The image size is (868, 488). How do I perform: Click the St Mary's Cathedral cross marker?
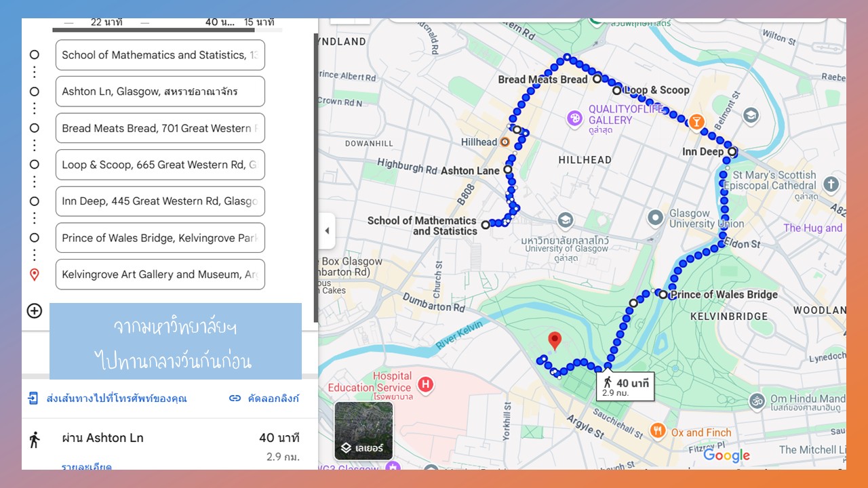pos(831,184)
